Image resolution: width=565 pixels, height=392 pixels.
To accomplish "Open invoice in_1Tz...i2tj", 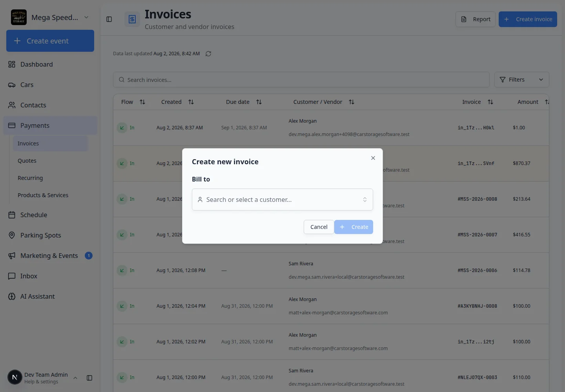I will click(x=476, y=342).
